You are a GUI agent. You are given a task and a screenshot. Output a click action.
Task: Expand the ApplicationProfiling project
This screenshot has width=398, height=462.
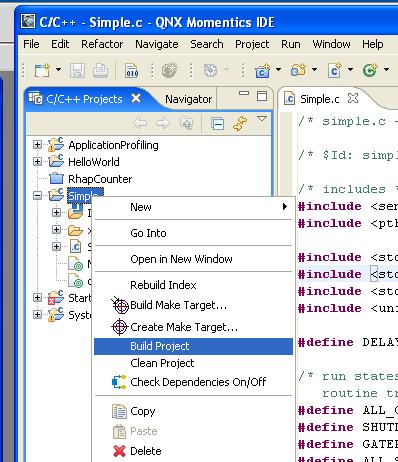click(x=38, y=145)
